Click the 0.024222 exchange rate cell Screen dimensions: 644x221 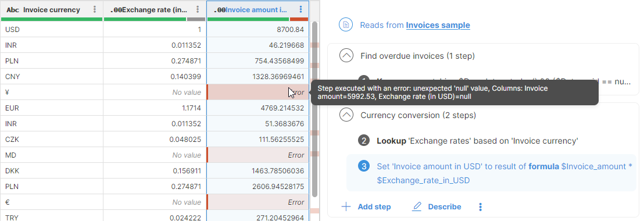pos(155,216)
